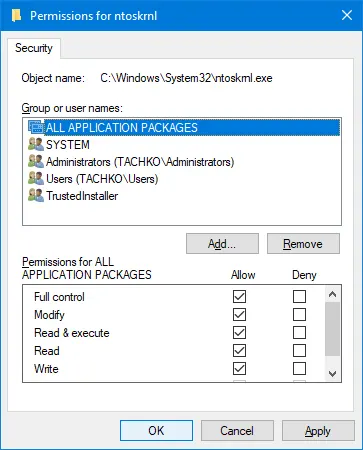Click the permissions list scrollbar thumb
The image size is (363, 450).
coord(332,329)
